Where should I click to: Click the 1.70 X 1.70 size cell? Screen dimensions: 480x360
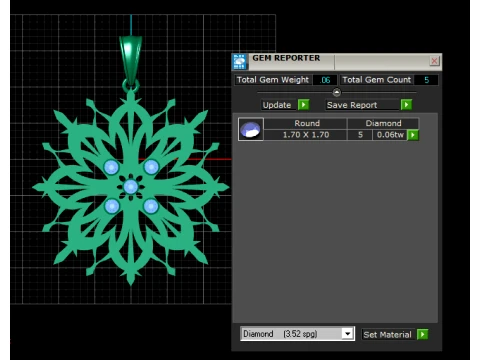tap(306, 135)
